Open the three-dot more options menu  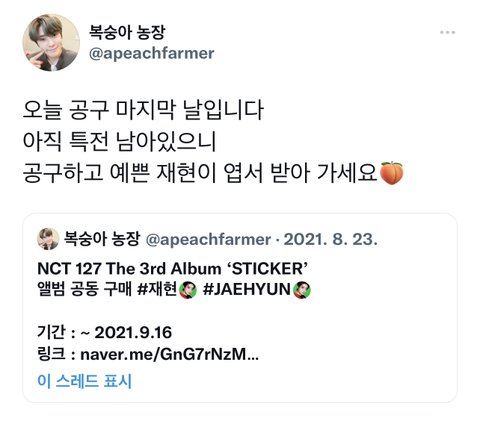pyautogui.click(x=447, y=32)
